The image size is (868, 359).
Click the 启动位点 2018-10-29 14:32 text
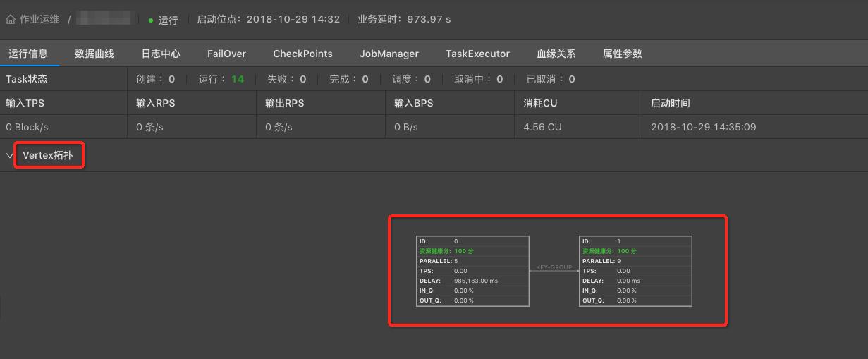pos(269,20)
